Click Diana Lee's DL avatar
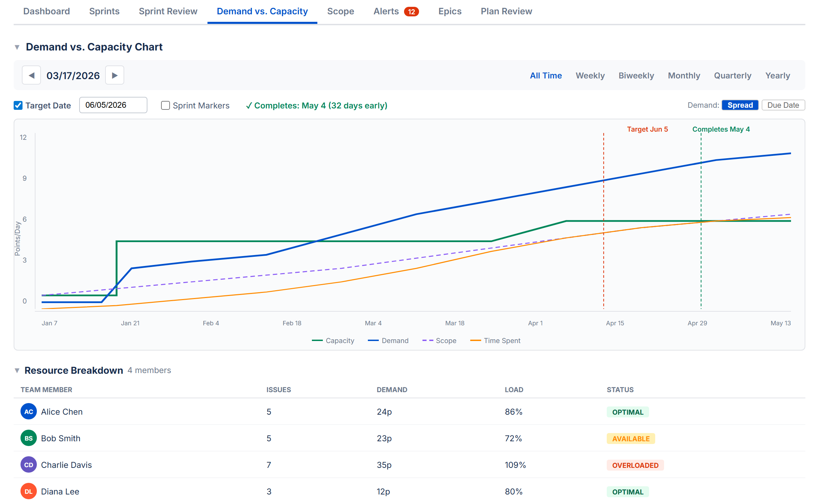This screenshot has width=819, height=504. pyautogui.click(x=29, y=491)
